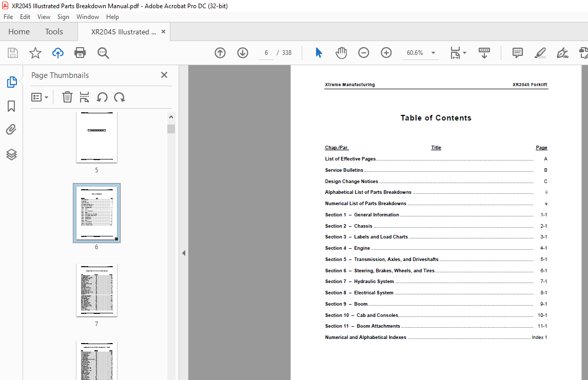Add document to starred favorites
The width and height of the screenshot is (588, 380).
click(x=35, y=53)
